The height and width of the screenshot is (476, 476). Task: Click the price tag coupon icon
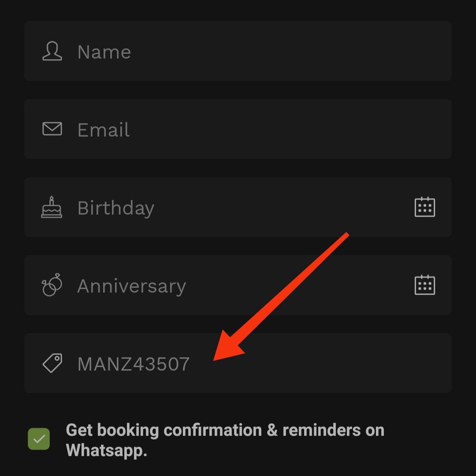[52, 364]
